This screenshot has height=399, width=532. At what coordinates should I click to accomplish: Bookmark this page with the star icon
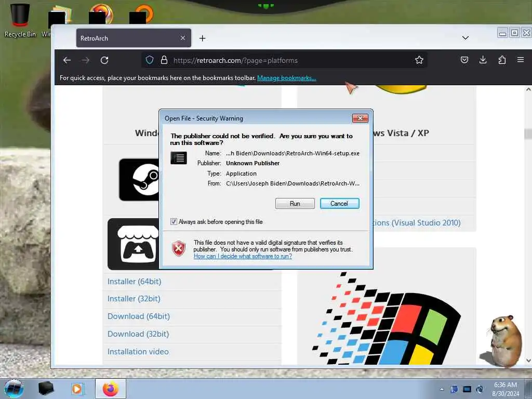click(419, 60)
